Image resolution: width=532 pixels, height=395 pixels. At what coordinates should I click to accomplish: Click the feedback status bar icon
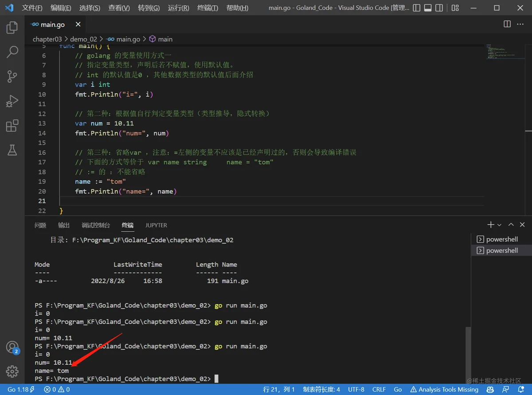tap(506, 389)
